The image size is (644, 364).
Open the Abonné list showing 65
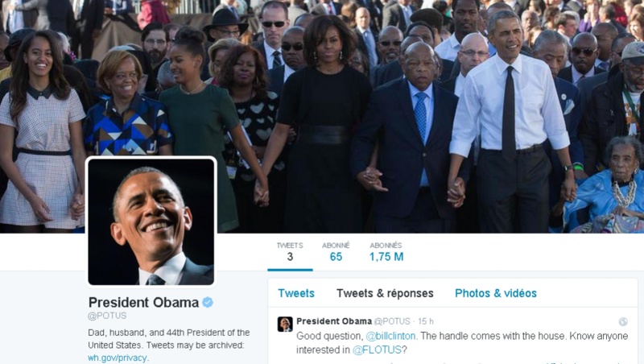coord(336,252)
